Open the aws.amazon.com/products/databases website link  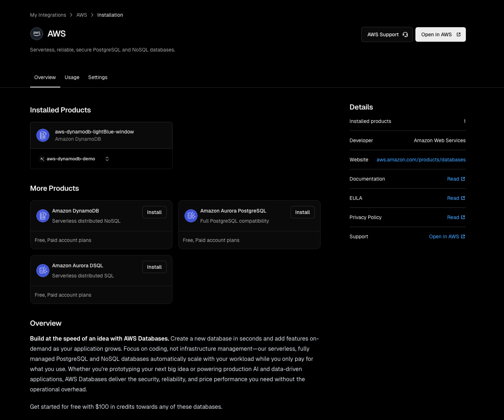coord(421,160)
